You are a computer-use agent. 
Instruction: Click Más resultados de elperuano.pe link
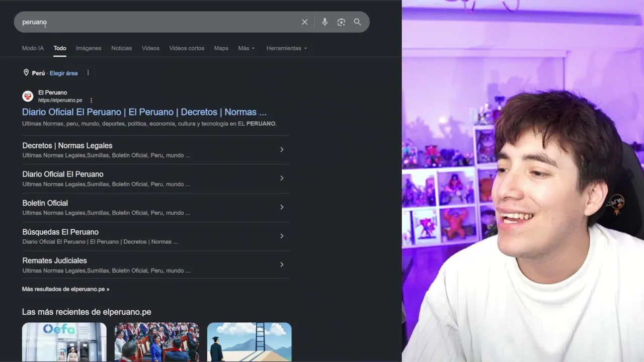pos(65,289)
